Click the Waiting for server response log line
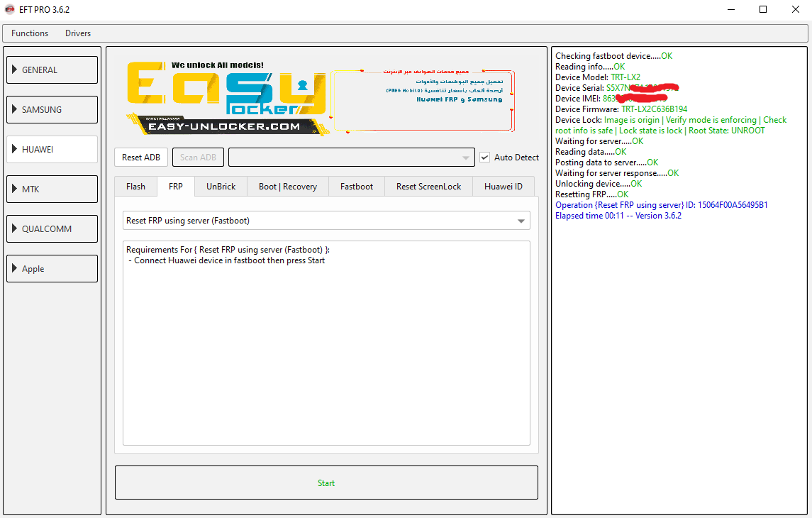This screenshot has width=812, height=518. click(617, 173)
